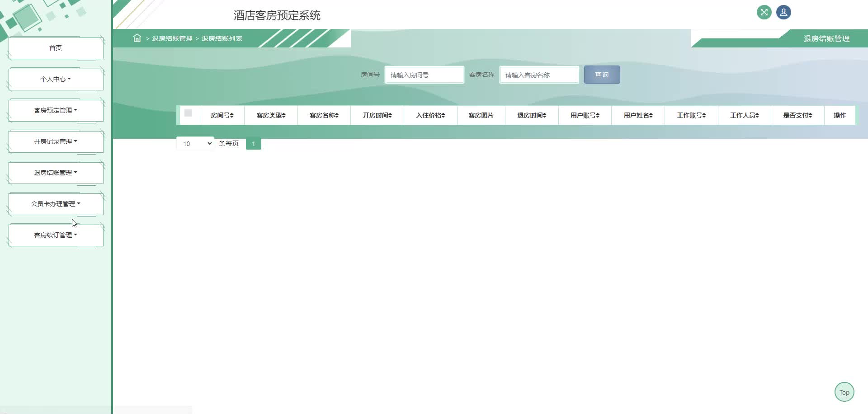Image resolution: width=868 pixels, height=414 pixels.
Task: Check the select-all checkbox in table header
Action: click(189, 113)
